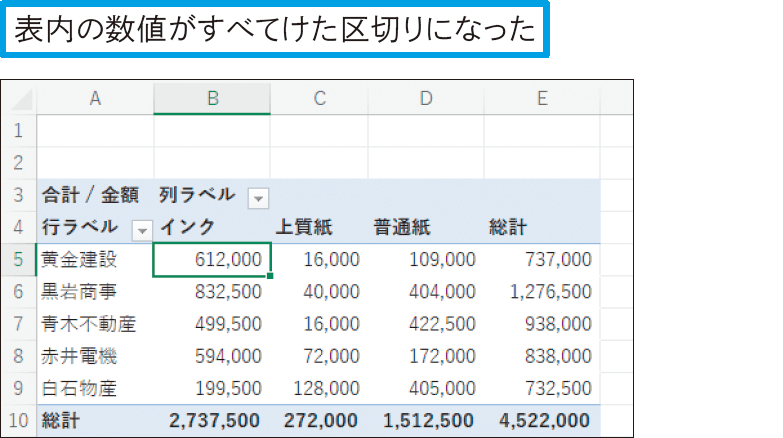Click cell with value 72,000
The width and height of the screenshot is (783, 438).
[x=319, y=356]
